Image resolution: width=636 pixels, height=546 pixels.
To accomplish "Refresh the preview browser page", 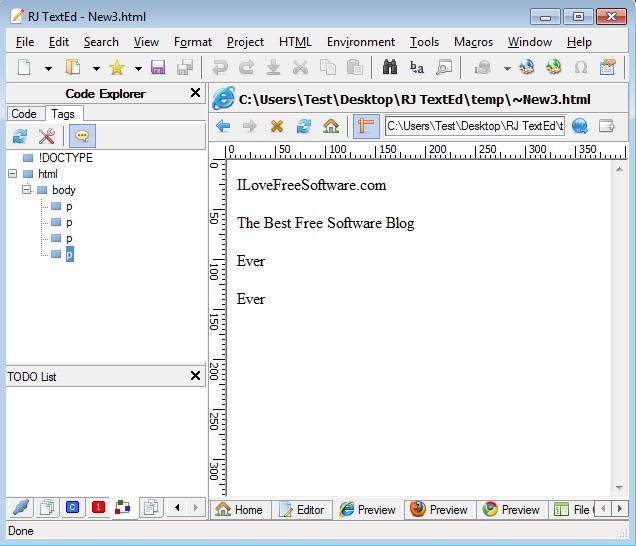I will point(304,127).
